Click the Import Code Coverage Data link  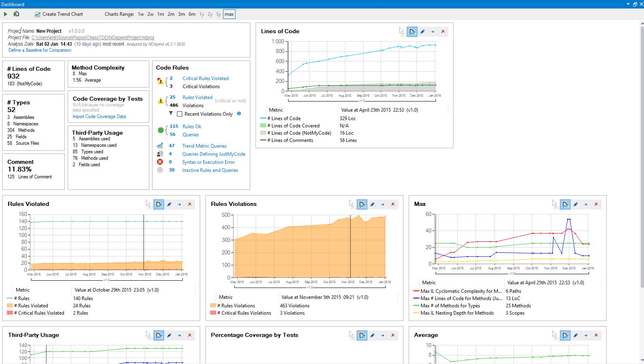click(99, 116)
